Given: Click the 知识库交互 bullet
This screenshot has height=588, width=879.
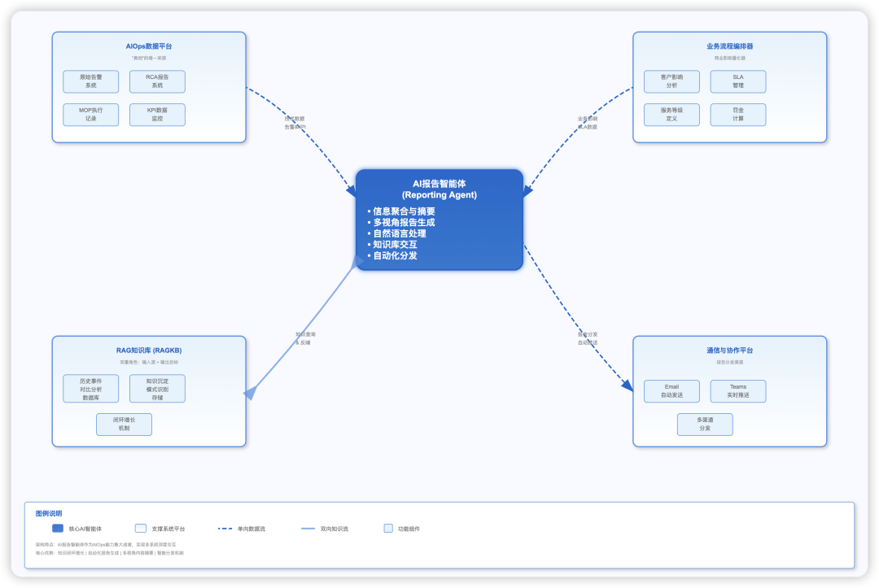Looking at the screenshot, I should pyautogui.click(x=392, y=245).
